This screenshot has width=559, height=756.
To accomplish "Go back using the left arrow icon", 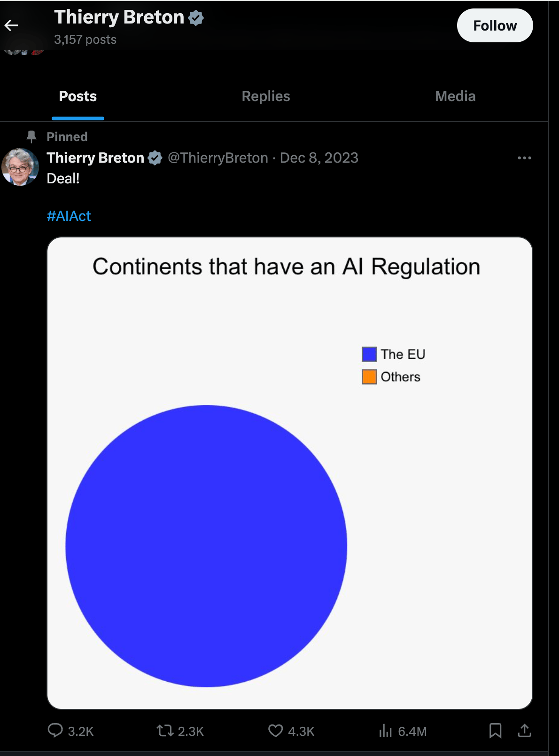I will click(x=11, y=25).
